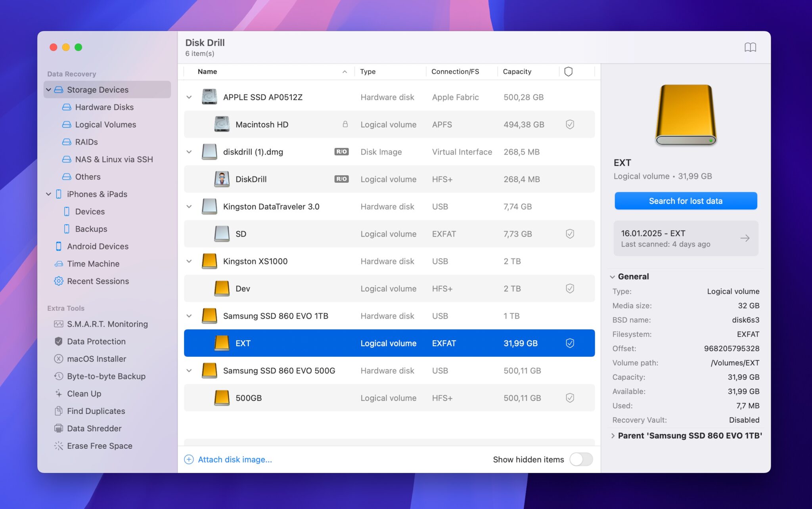
Task: Toggle Show hidden items switch
Action: pos(581,459)
